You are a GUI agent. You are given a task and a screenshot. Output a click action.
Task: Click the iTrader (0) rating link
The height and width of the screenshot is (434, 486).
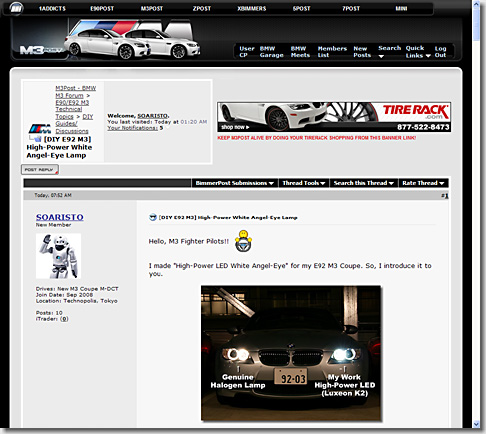point(64,319)
